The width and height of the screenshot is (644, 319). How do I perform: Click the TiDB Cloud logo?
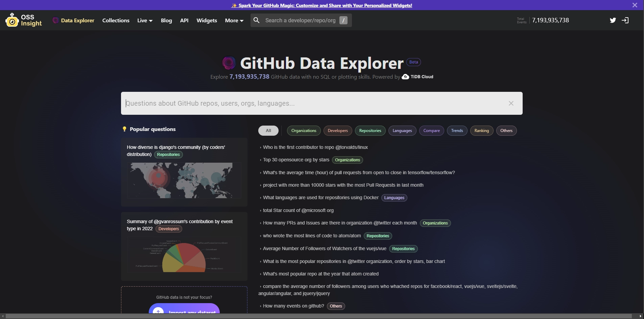pos(418,77)
